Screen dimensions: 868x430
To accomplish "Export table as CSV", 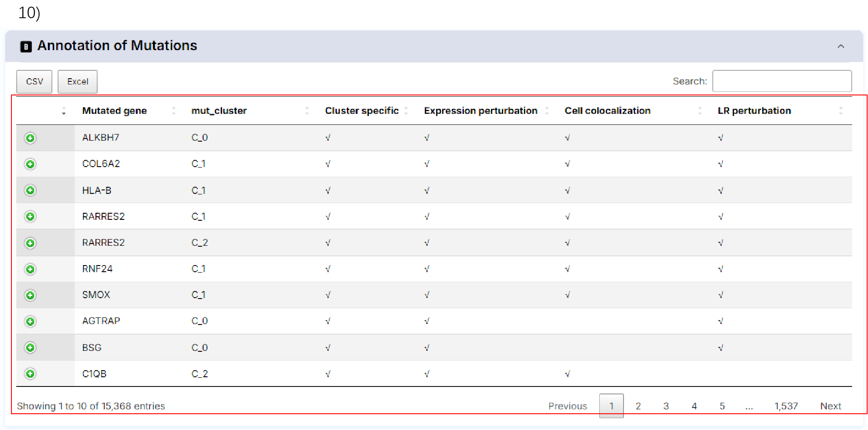I will pyautogui.click(x=34, y=82).
